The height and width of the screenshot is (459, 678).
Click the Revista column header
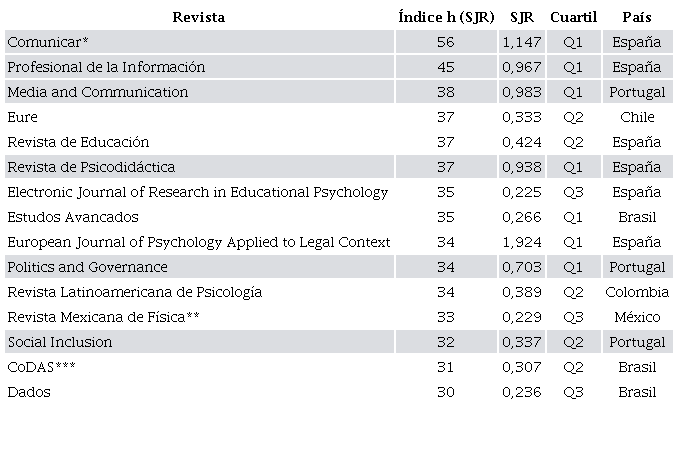coord(198,17)
